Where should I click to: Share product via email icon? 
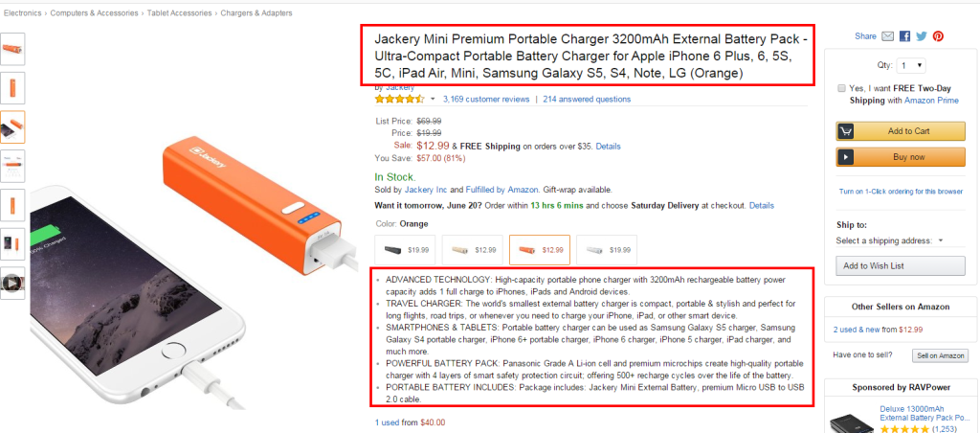click(888, 36)
